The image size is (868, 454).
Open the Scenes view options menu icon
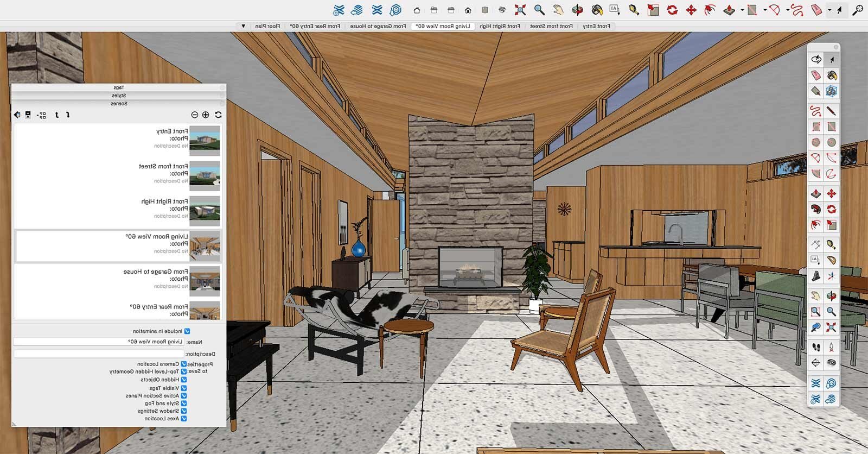pyautogui.click(x=41, y=115)
